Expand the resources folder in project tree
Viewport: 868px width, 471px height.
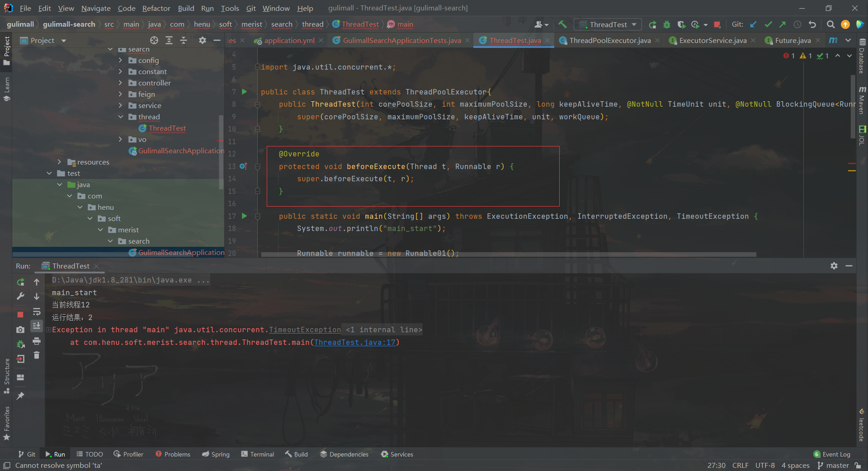point(59,162)
